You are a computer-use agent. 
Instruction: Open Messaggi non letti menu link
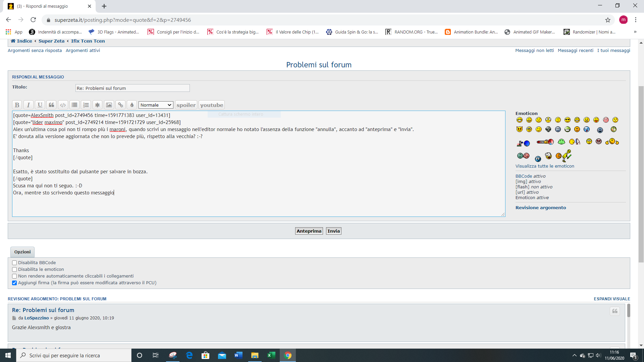(534, 50)
